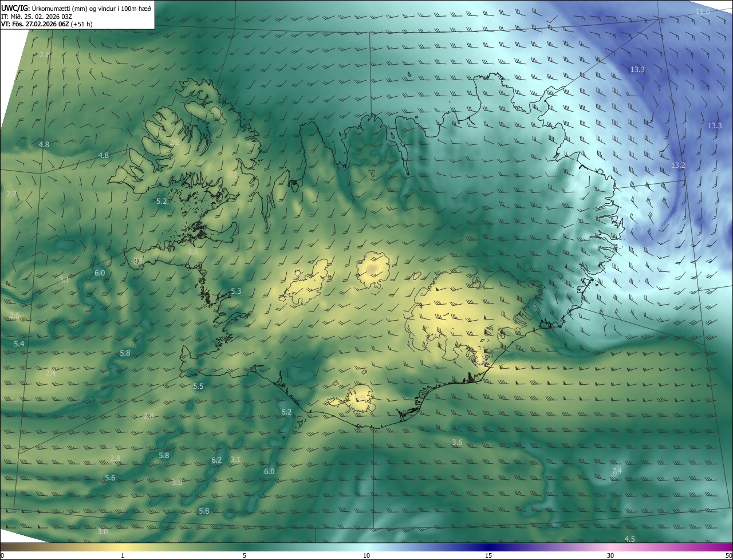This screenshot has width=733, height=560.
Task: Click the 15 tick label on the color scale
Action: pyautogui.click(x=488, y=555)
